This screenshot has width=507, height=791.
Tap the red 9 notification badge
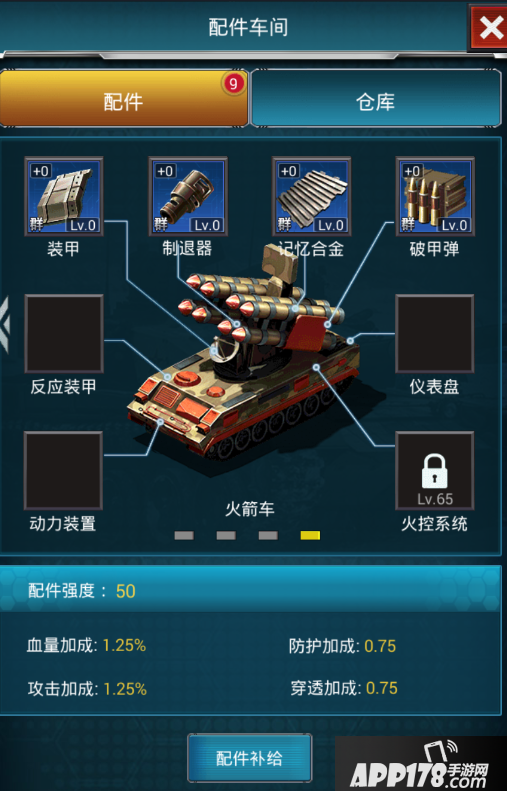pos(233,84)
